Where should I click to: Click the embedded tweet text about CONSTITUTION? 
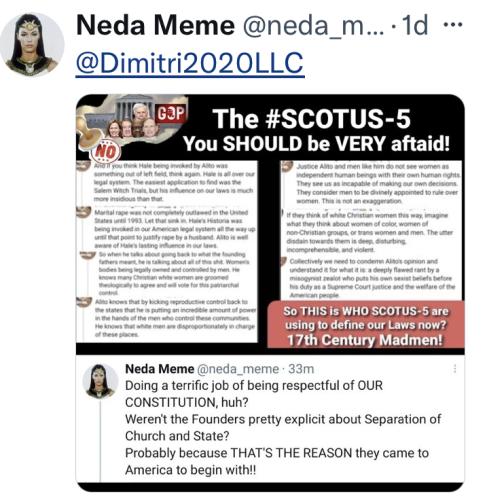[283, 428]
